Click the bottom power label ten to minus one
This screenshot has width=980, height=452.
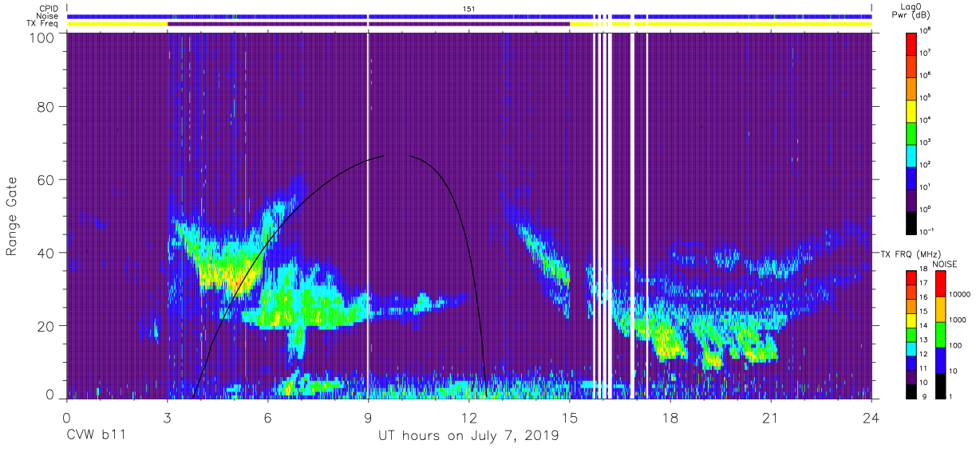click(x=928, y=233)
